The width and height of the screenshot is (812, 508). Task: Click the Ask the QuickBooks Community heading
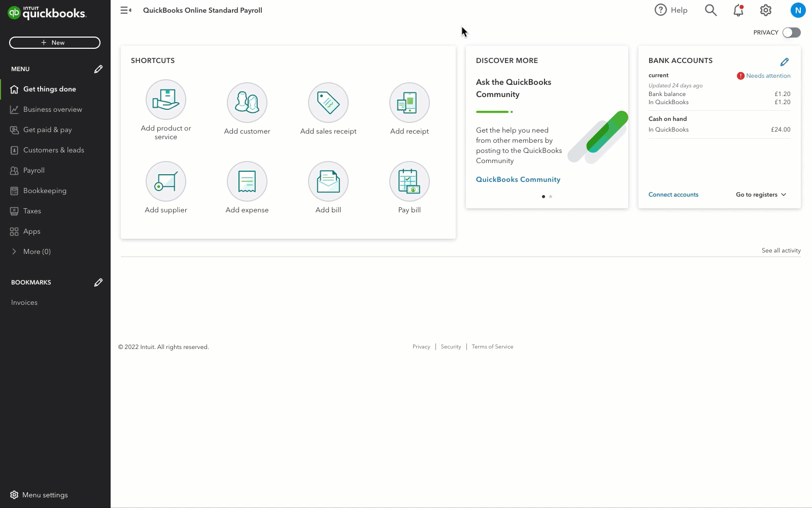click(x=514, y=88)
